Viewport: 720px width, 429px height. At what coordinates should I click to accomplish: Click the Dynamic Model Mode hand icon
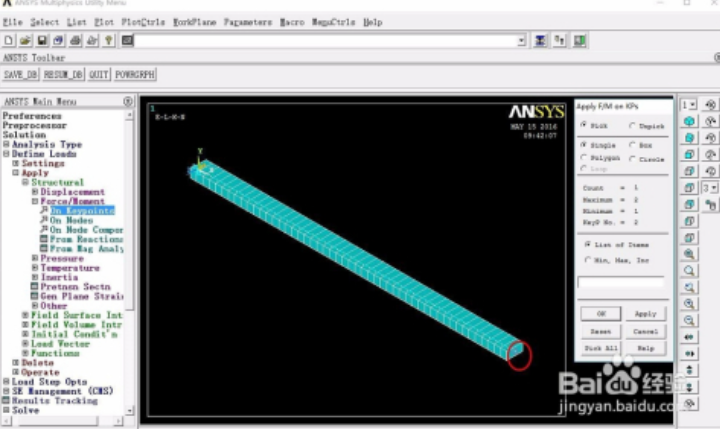pos(711,204)
